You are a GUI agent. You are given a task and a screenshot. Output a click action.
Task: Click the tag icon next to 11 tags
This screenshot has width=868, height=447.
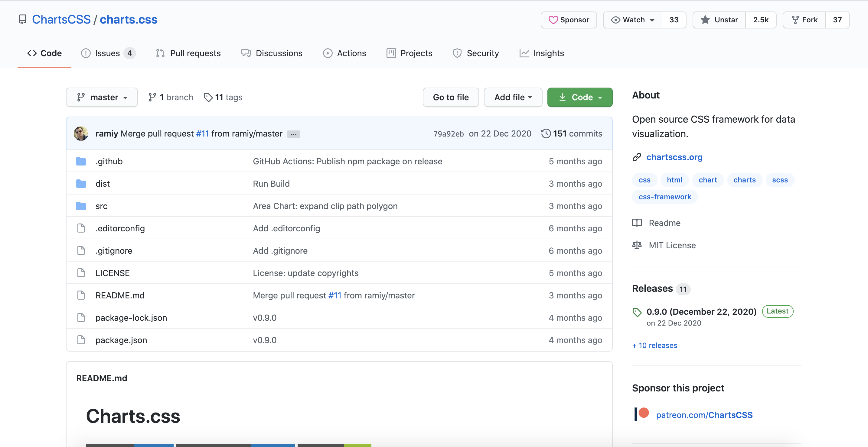208,97
